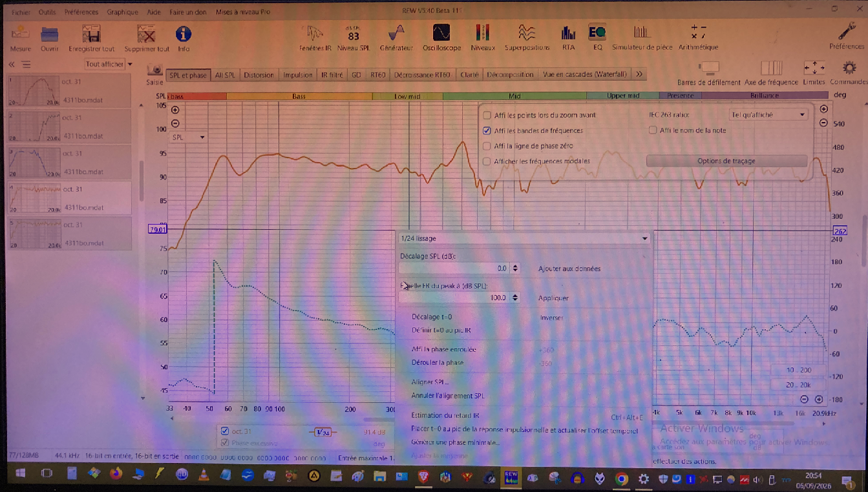This screenshot has height=492, width=868.
Task: Enable Affi les points lors du zoom avant
Action: pos(487,115)
